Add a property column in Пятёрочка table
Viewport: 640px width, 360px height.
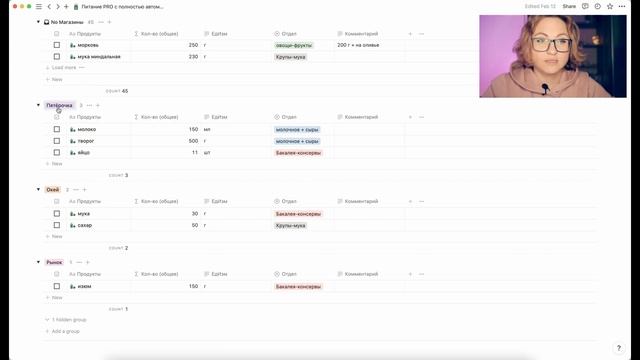pos(410,117)
